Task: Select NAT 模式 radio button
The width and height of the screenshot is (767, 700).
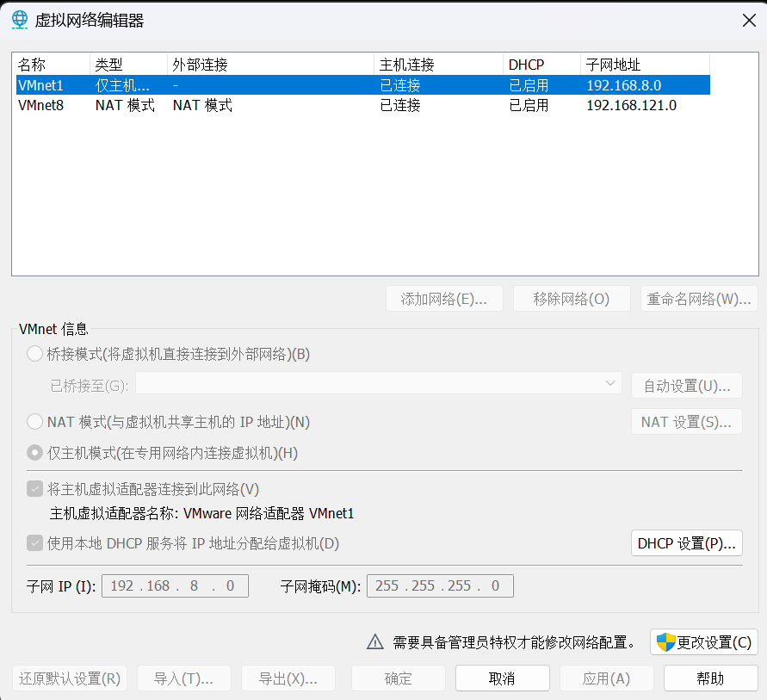Action: [x=34, y=422]
